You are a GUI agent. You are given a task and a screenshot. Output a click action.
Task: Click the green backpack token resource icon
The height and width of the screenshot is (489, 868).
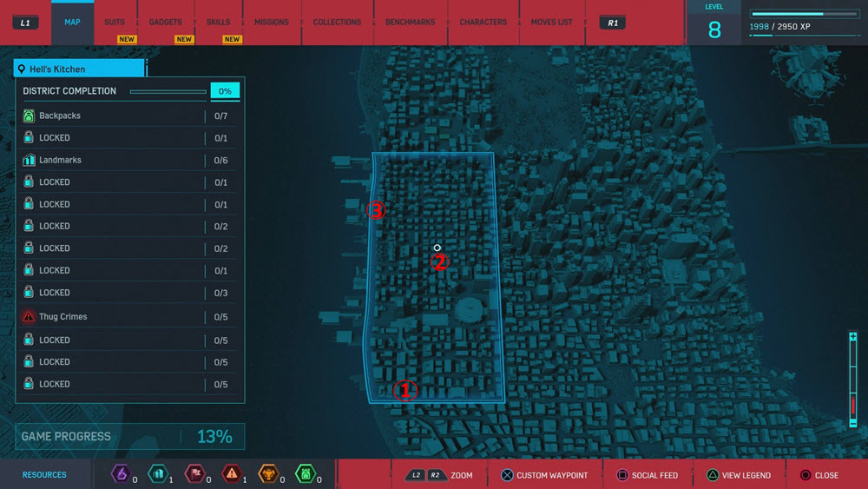pos(305,473)
